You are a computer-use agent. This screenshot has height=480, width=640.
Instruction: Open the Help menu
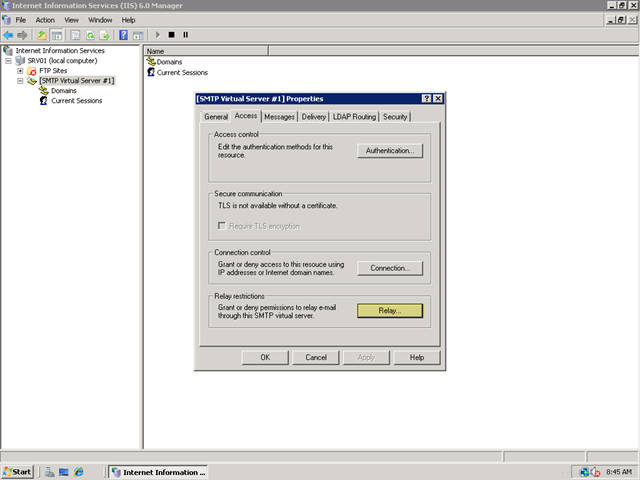point(128,20)
